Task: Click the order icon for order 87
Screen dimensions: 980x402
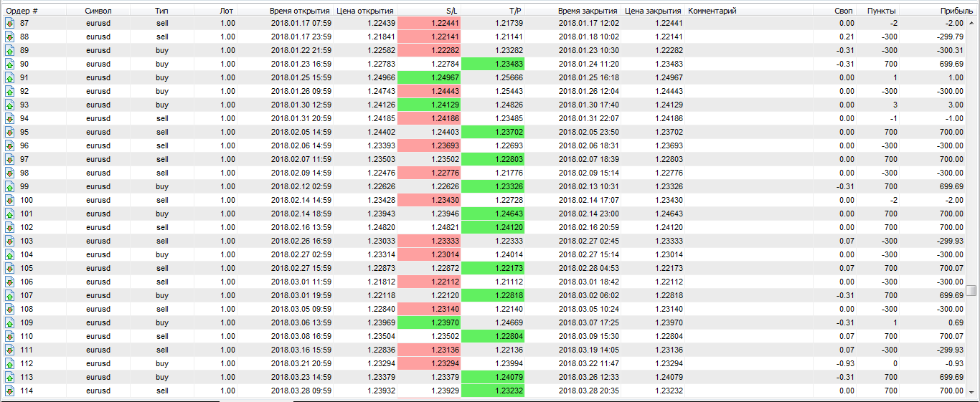Action: tap(10, 24)
